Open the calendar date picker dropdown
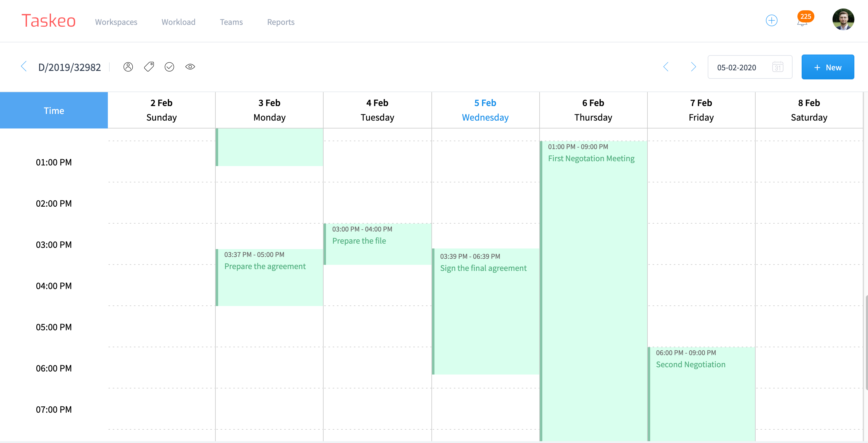 tap(779, 67)
